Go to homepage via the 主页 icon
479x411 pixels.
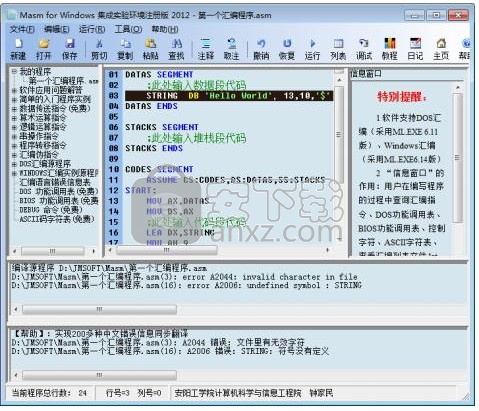(x=441, y=49)
